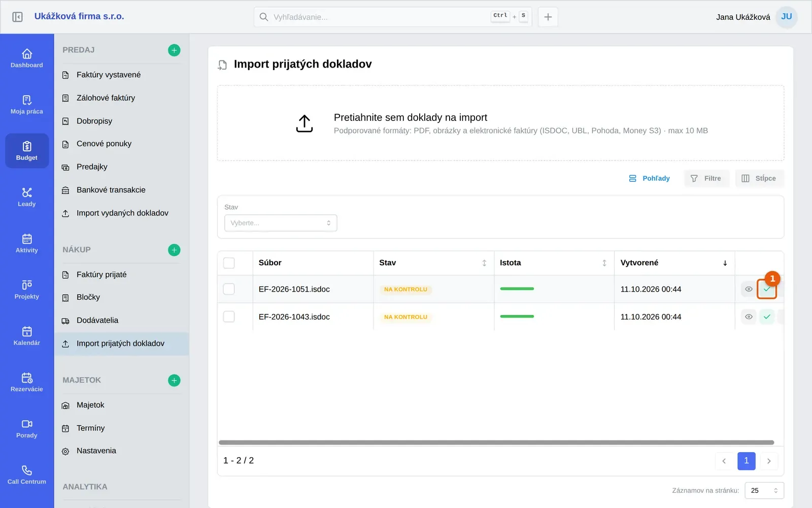This screenshot has height=508, width=812.
Task: Open records-per-page dropdown showing 25
Action: (x=764, y=490)
